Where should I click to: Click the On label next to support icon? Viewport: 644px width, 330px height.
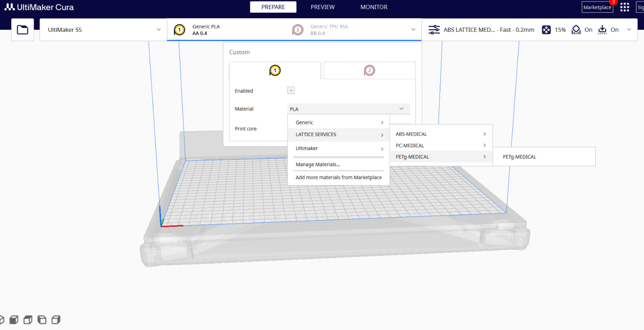pyautogui.click(x=589, y=30)
